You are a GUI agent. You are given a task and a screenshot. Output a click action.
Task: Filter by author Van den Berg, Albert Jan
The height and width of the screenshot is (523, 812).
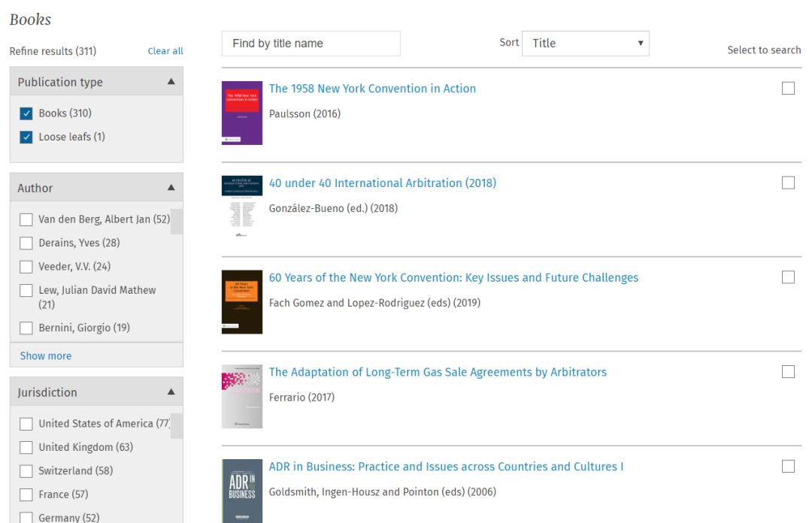(x=26, y=219)
